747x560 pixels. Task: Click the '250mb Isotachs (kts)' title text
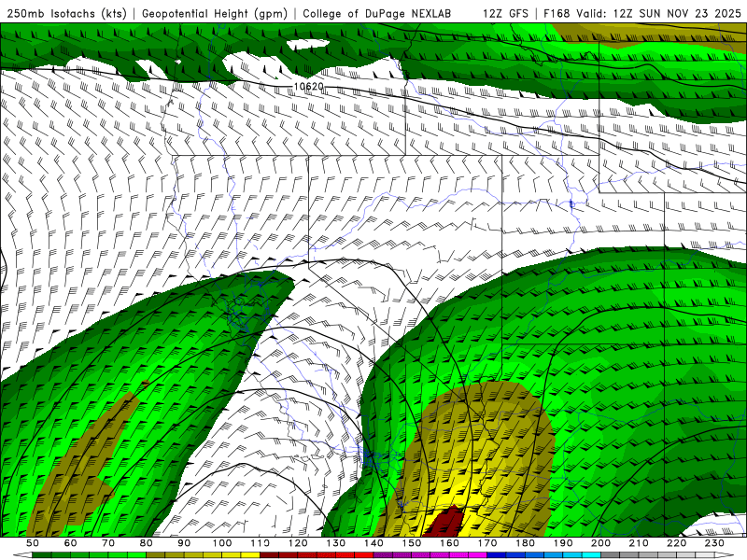66,13
